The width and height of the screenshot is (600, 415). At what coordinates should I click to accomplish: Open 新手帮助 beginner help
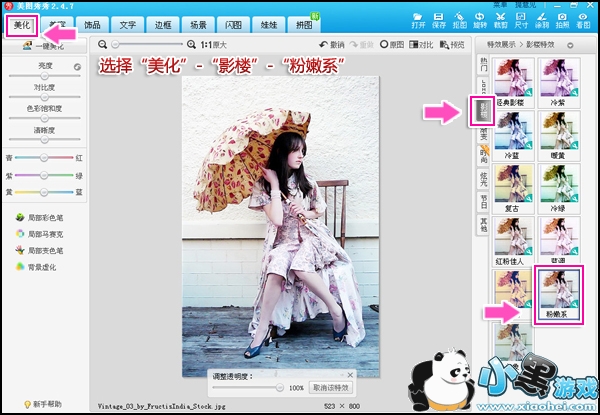pyautogui.click(x=43, y=404)
